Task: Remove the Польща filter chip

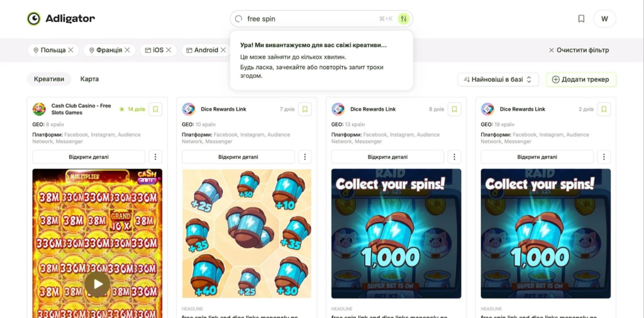Action: pyautogui.click(x=70, y=50)
